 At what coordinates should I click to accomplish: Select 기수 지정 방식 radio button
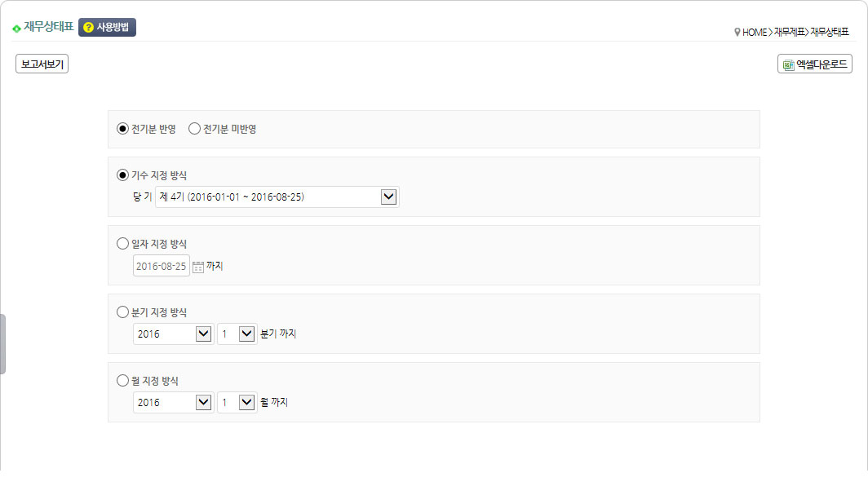click(122, 175)
